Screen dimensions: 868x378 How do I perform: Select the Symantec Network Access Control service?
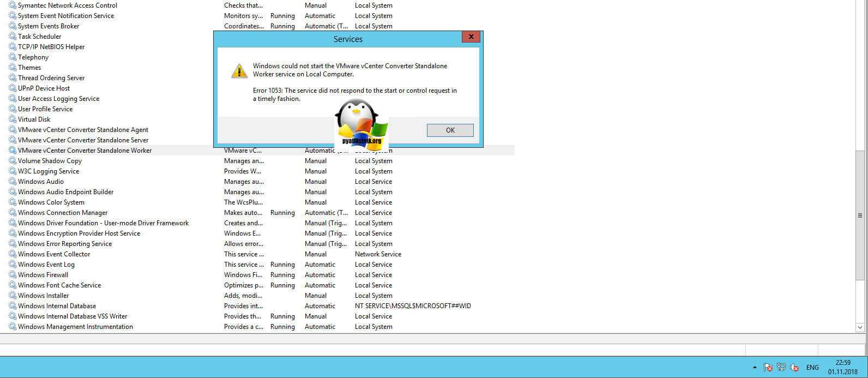67,5
